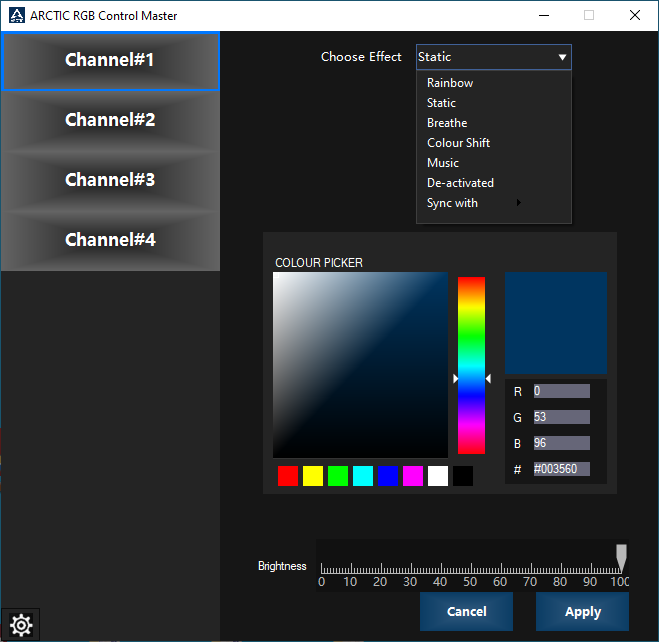Set brightness at the 50 tick mark
Viewport: 659px width, 642px height.
coord(471,569)
